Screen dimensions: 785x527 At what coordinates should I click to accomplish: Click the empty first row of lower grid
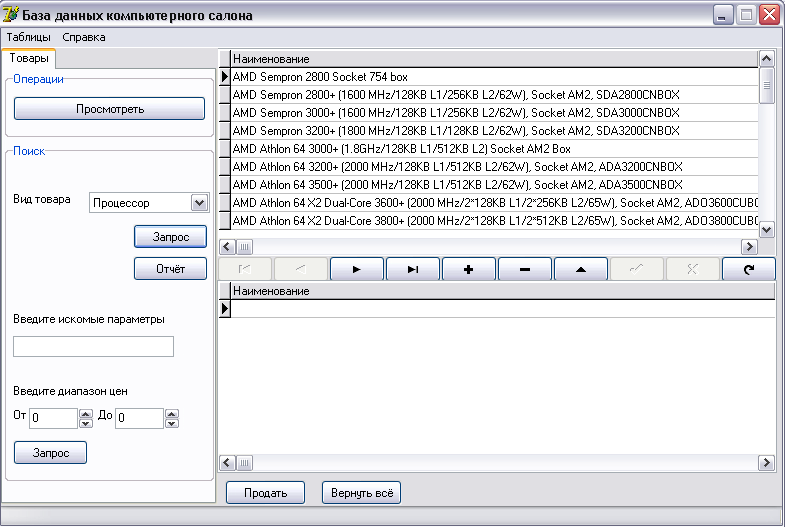tap(503, 308)
